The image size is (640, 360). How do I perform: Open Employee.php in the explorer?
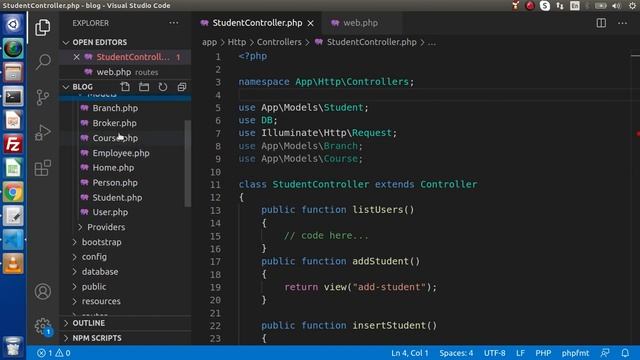click(121, 153)
